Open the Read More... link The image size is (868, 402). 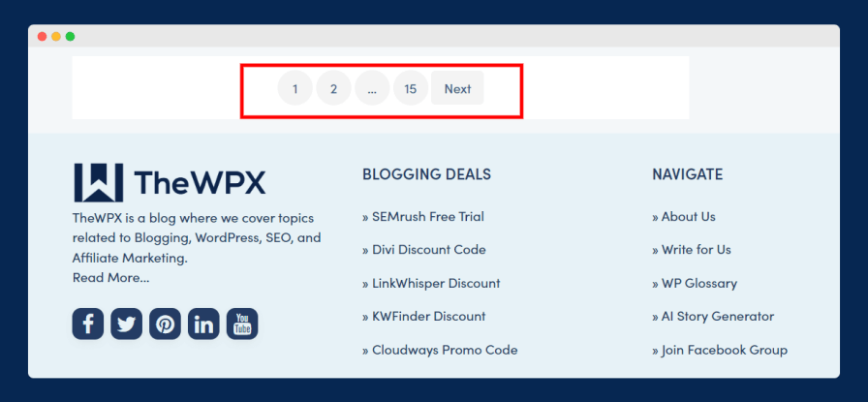110,277
